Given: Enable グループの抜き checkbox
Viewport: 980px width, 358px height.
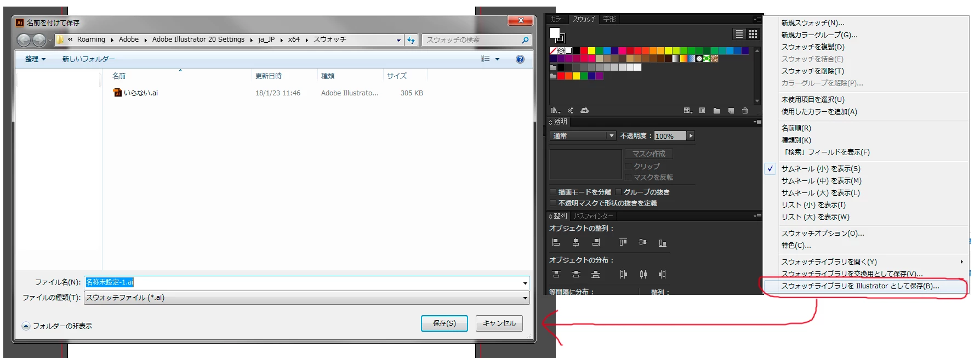Looking at the screenshot, I should click(x=618, y=192).
